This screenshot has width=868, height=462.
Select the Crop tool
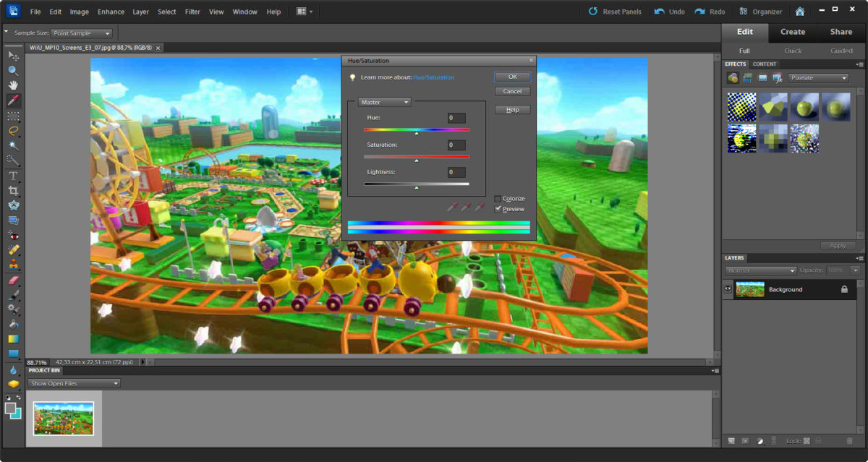coord(13,191)
